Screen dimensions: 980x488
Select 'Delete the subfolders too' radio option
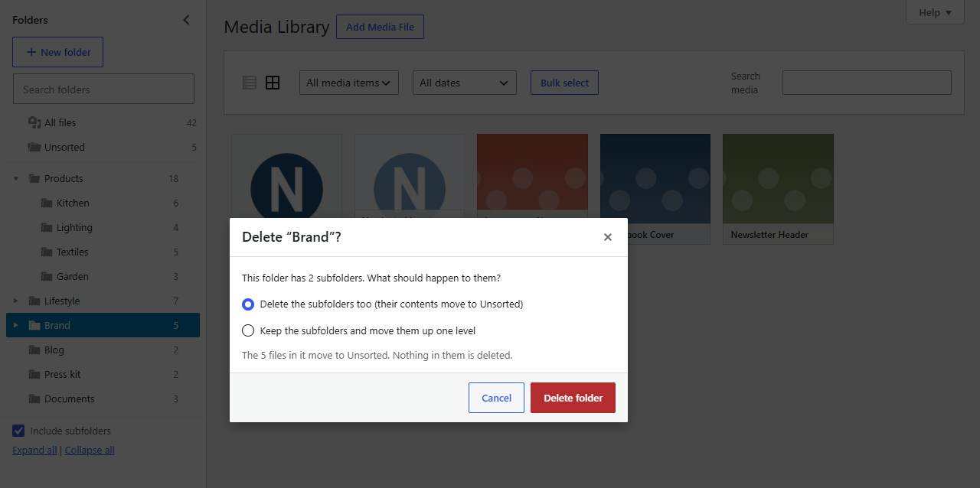pyautogui.click(x=248, y=304)
